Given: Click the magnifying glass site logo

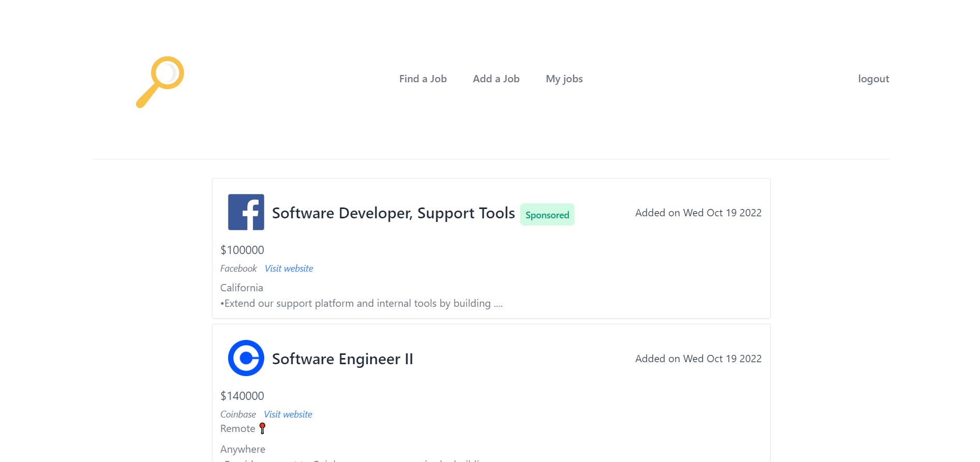Looking at the screenshot, I should pyautogui.click(x=160, y=82).
